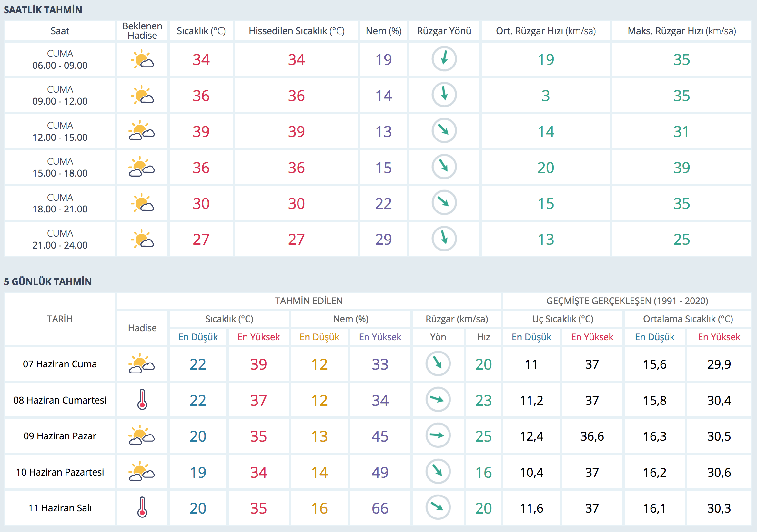Click the 09 Haziran Pazar date cell
Image resolution: width=757 pixels, height=532 pixels.
pyautogui.click(x=60, y=436)
